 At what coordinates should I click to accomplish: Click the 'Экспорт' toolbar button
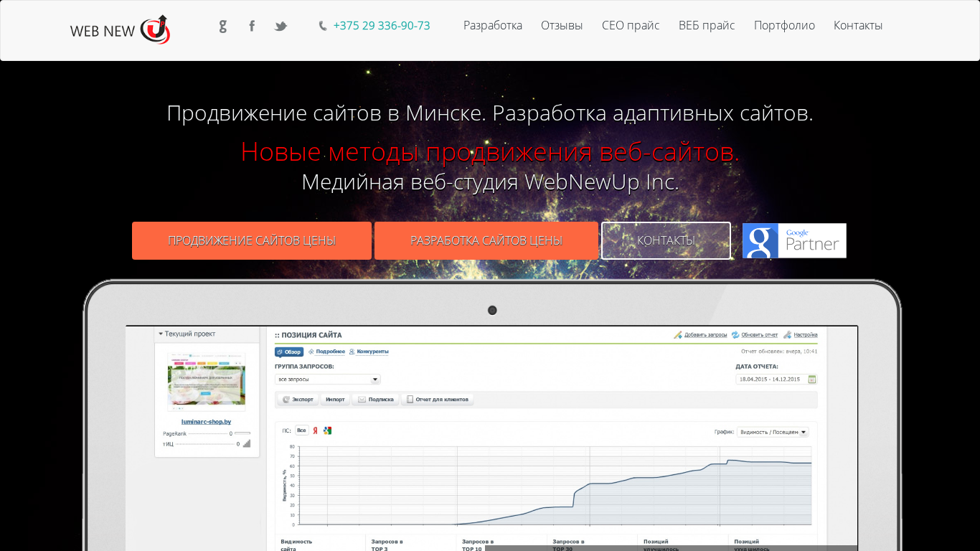tap(298, 400)
